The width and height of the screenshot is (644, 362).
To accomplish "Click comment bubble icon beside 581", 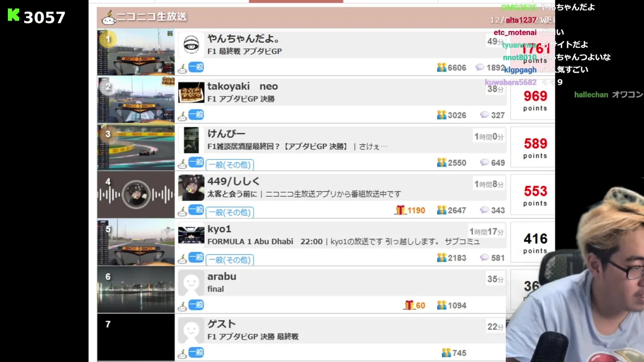I will (x=485, y=257).
